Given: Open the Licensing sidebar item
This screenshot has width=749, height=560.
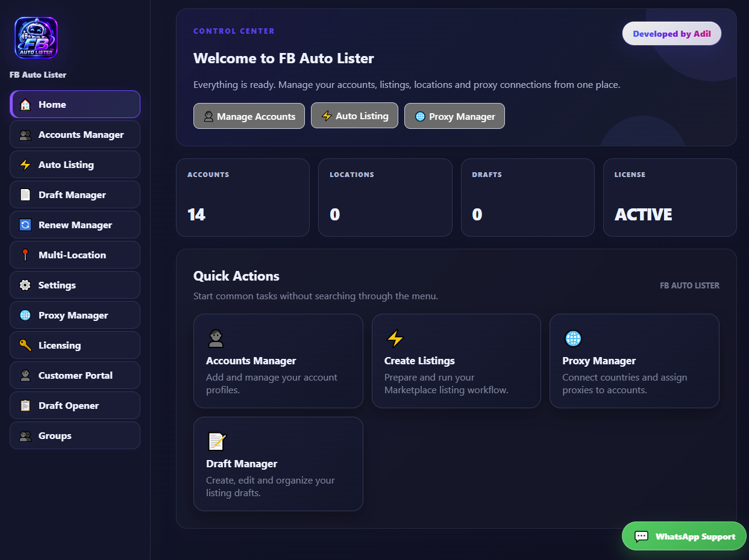Looking at the screenshot, I should coord(75,345).
